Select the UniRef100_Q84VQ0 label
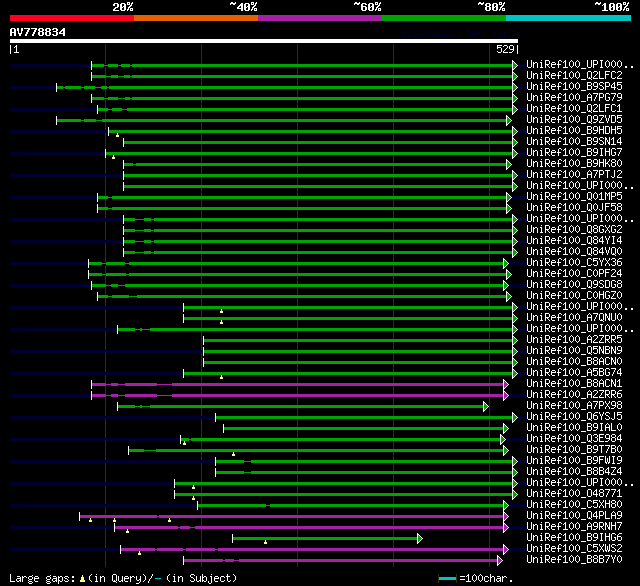The width and height of the screenshot is (640, 586). point(574,252)
